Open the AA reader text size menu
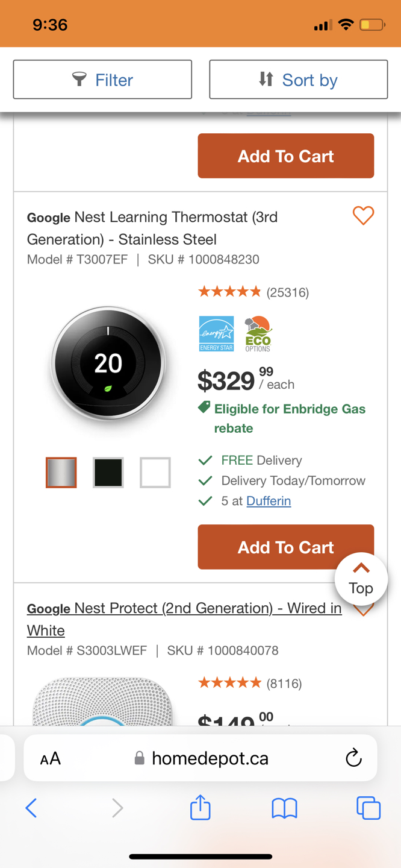 click(x=51, y=758)
